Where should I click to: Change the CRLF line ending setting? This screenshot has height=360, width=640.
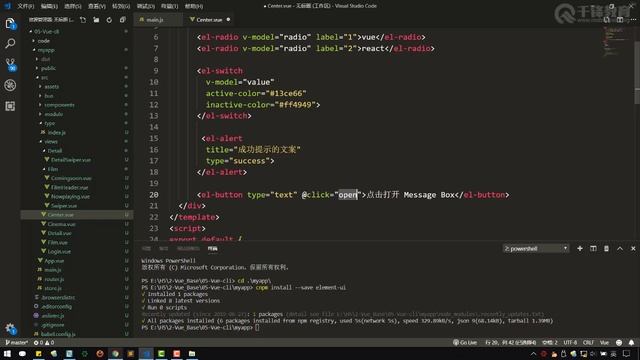click(588, 342)
